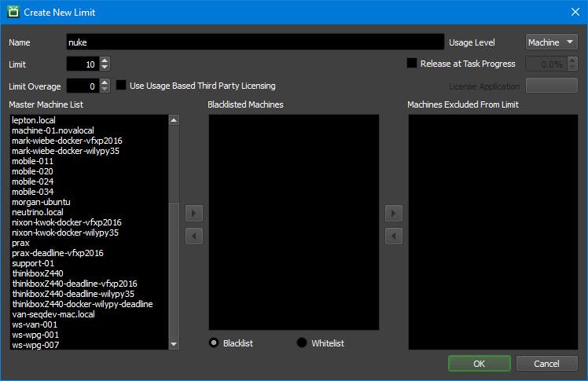Select the Whitelist radio button
This screenshot has width=588, height=381.
(302, 343)
